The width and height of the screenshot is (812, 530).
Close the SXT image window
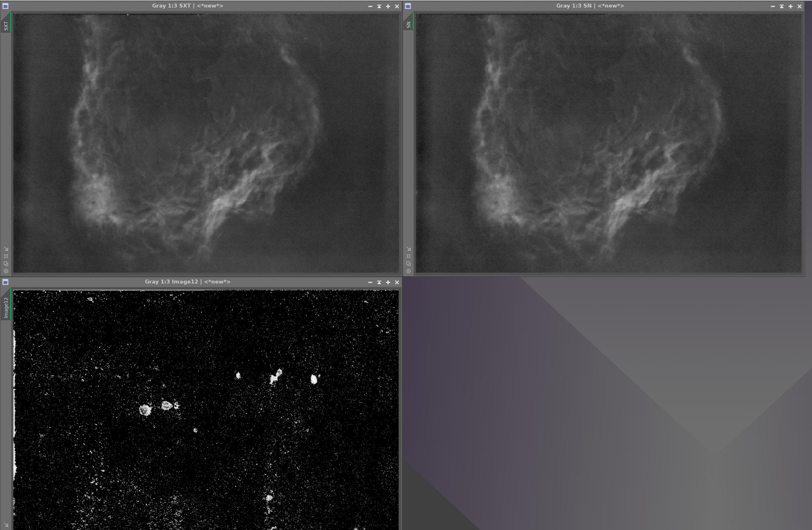tap(397, 6)
